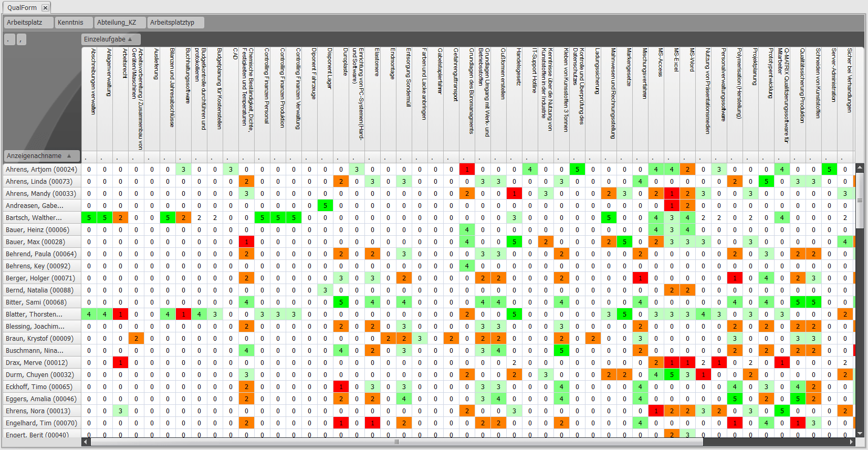
Task: Select row 'Andreasen, Gabe...'
Action: pyautogui.click(x=42, y=206)
